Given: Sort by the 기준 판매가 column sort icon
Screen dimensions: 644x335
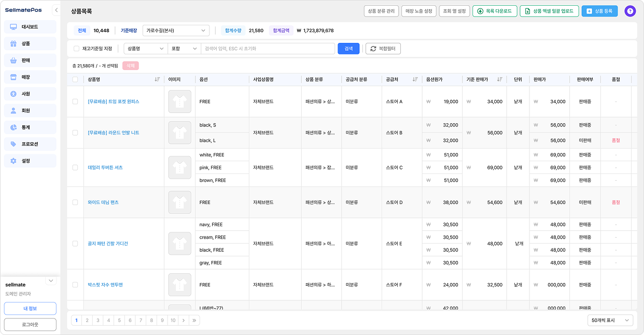Looking at the screenshot, I should [499, 79].
